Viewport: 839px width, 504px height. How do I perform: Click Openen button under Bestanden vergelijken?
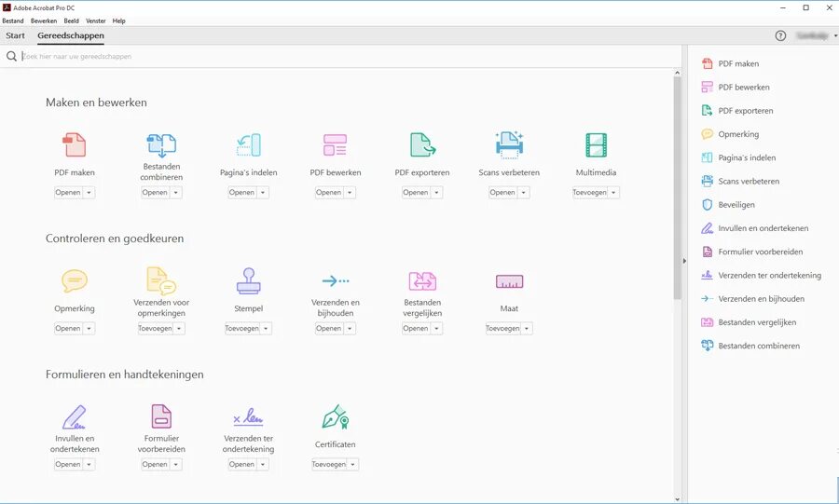click(416, 328)
